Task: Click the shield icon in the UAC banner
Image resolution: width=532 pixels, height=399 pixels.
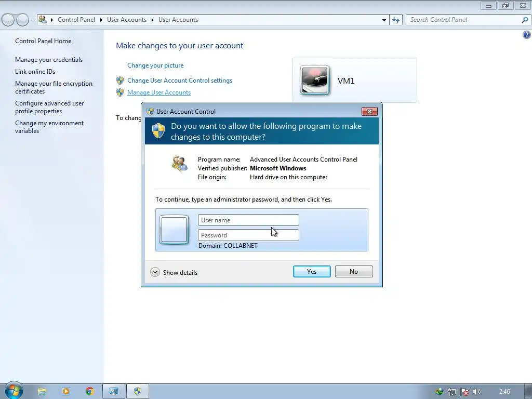Action: (x=158, y=130)
